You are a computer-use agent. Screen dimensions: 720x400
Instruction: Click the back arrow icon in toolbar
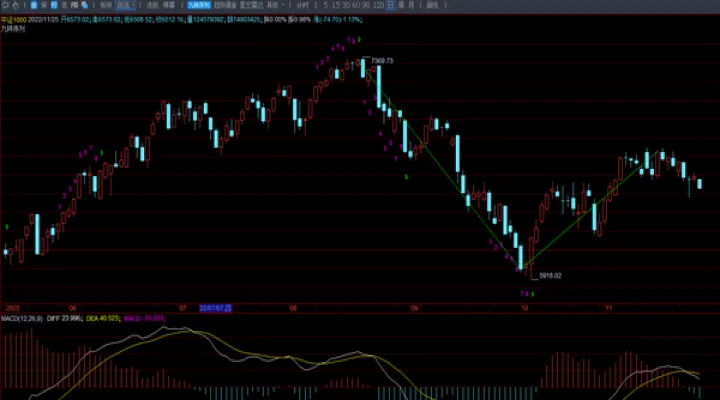pos(6,5)
